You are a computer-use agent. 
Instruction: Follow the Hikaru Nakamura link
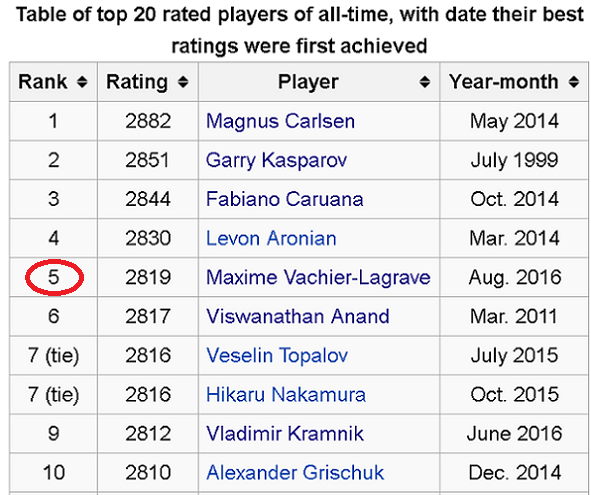tap(286, 395)
